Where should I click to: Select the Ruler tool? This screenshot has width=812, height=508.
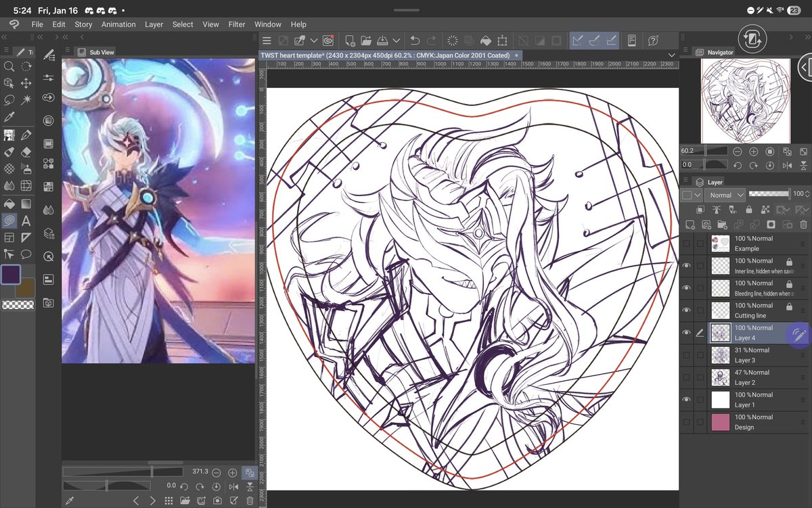coord(26,237)
